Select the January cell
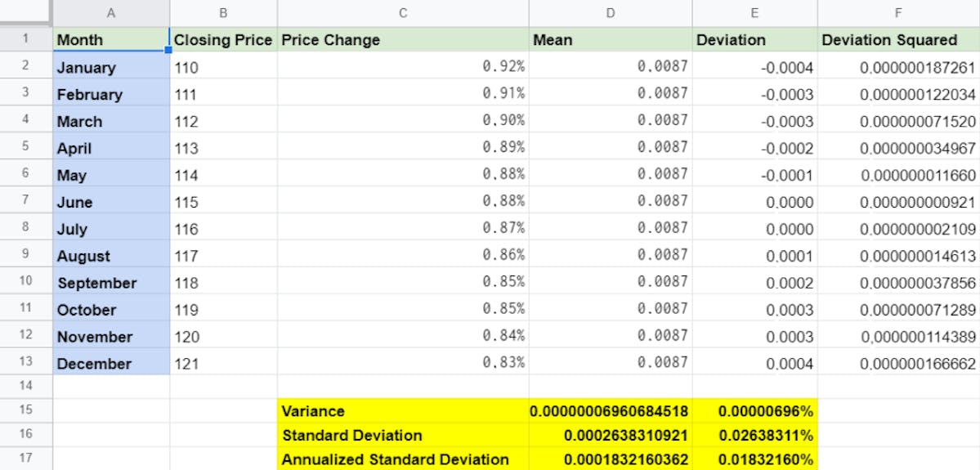980x470 pixels. click(111, 66)
